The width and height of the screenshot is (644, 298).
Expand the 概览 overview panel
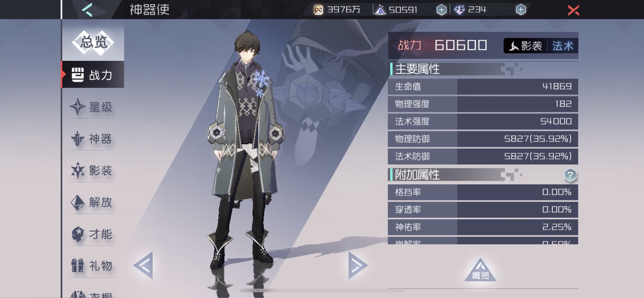(480, 270)
